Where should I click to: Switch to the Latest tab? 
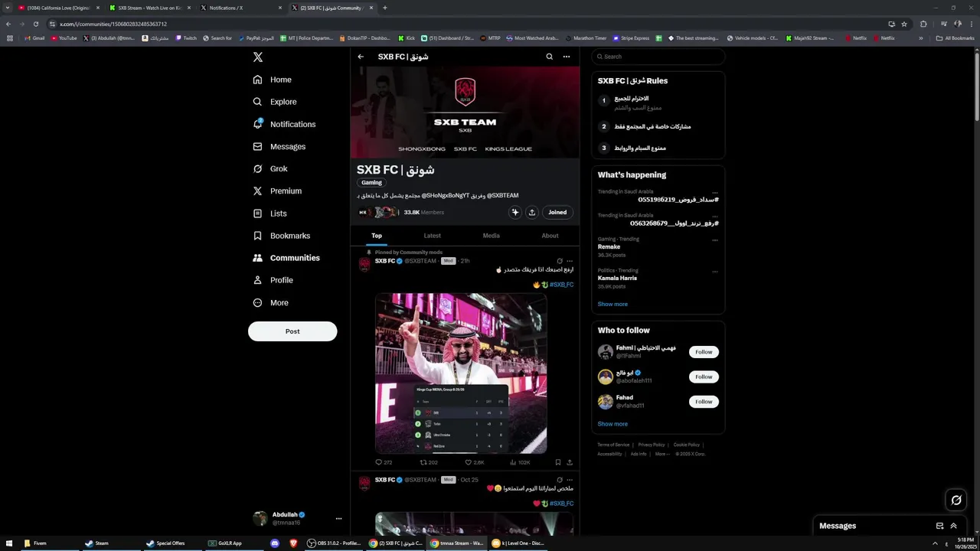click(432, 236)
